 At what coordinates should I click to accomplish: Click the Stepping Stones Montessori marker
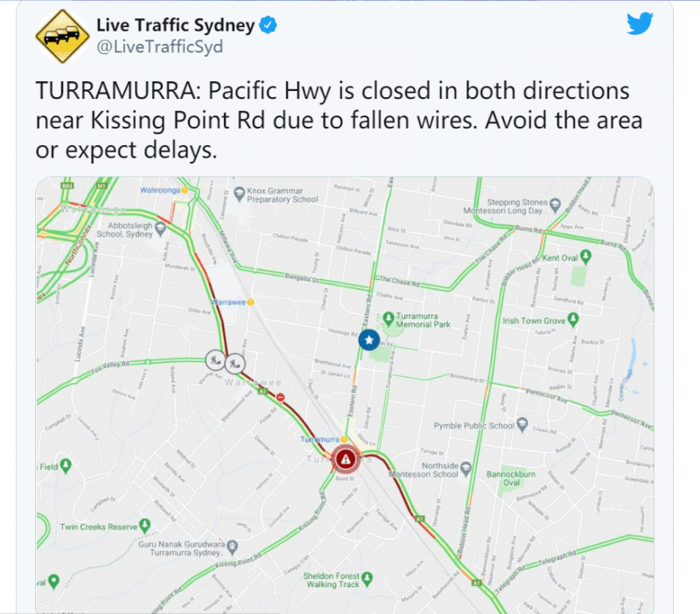tap(555, 205)
